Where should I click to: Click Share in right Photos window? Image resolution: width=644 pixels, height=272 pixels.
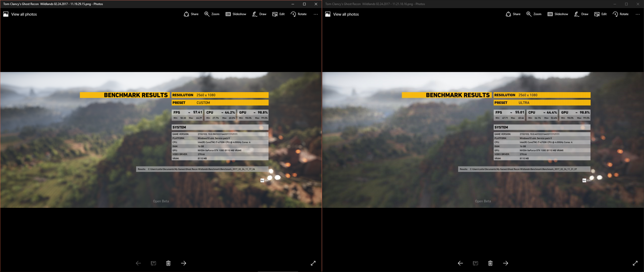513,14
